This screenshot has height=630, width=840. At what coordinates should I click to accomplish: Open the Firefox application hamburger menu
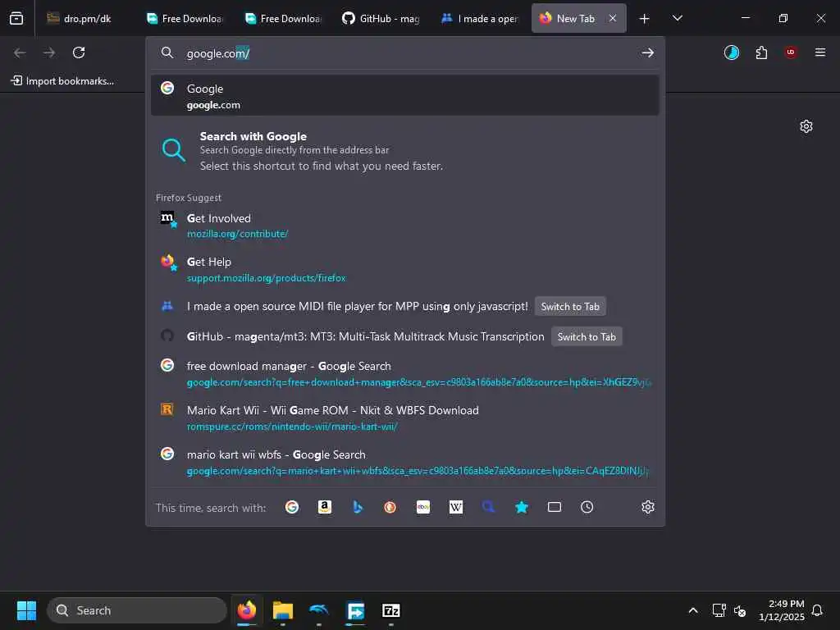click(820, 52)
